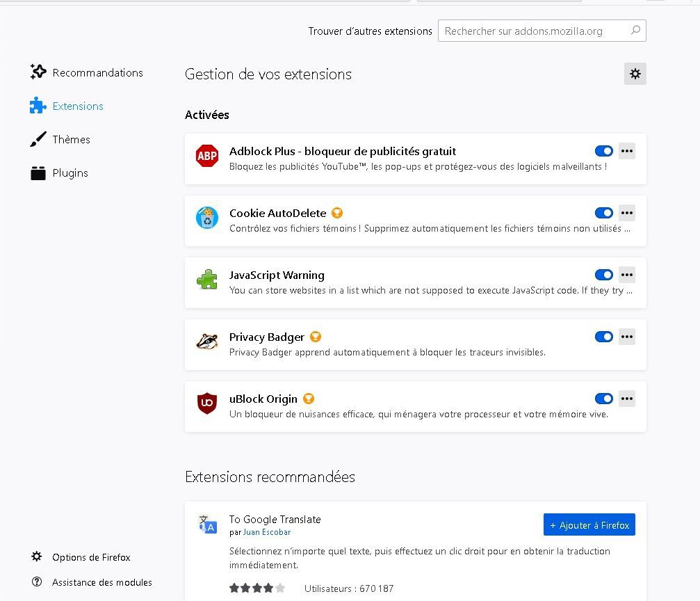Screen dimensions: 700x601
Task: Click the JavaScript Warning description text
Action: tap(431, 291)
